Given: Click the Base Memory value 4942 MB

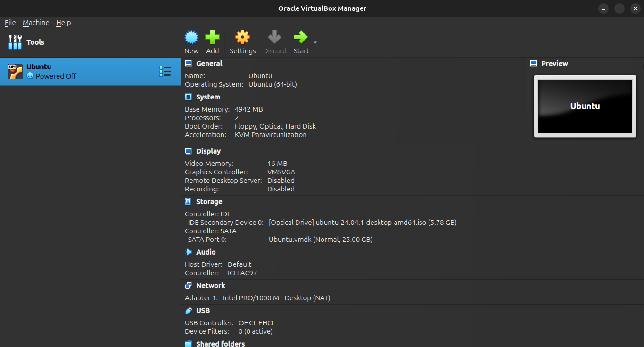Looking at the screenshot, I should coord(249,109).
